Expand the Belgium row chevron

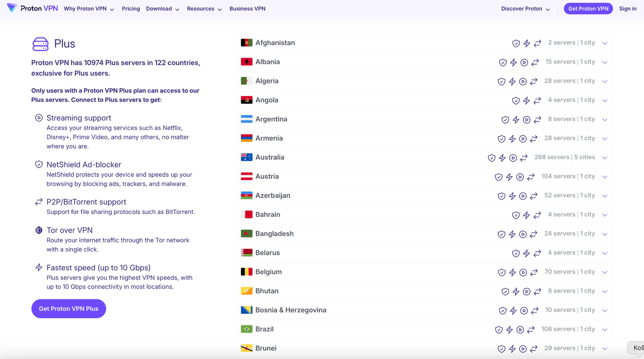point(605,272)
